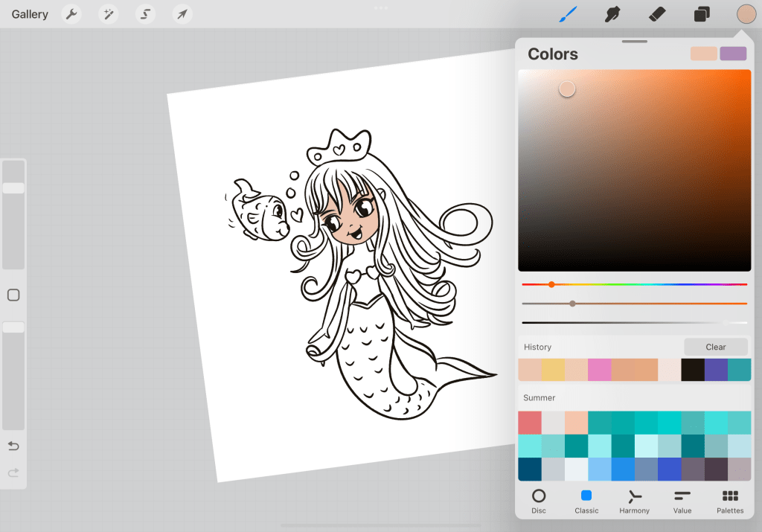This screenshot has height=532, width=762.
Task: Tap the active color circle in top bar
Action: [x=746, y=14]
